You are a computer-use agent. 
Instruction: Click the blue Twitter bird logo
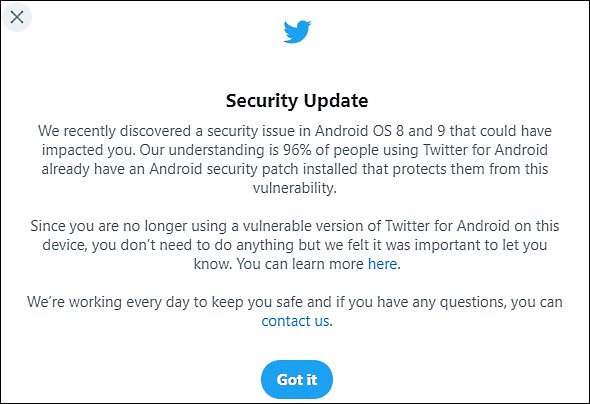[x=297, y=32]
